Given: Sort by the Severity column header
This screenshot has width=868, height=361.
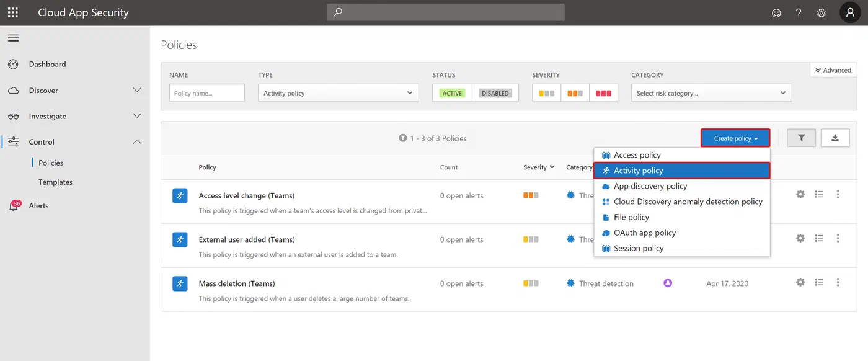Looking at the screenshot, I should [x=539, y=167].
